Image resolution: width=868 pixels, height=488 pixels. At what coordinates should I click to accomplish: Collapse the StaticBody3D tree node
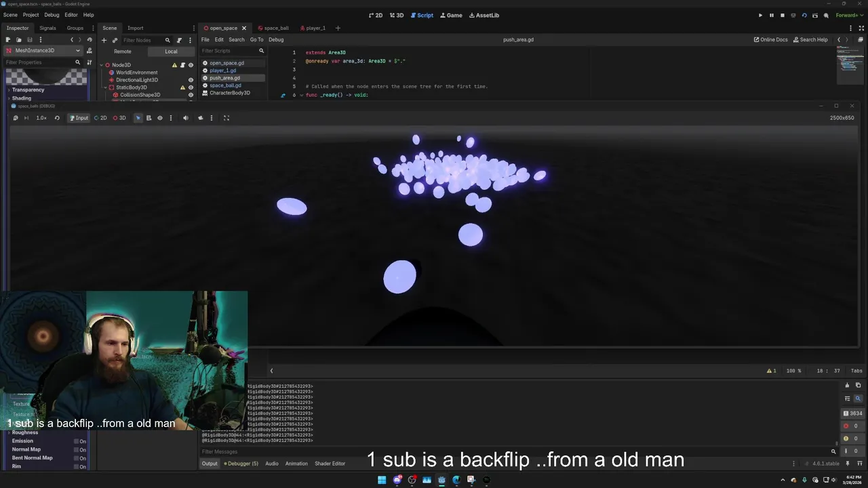105,87
